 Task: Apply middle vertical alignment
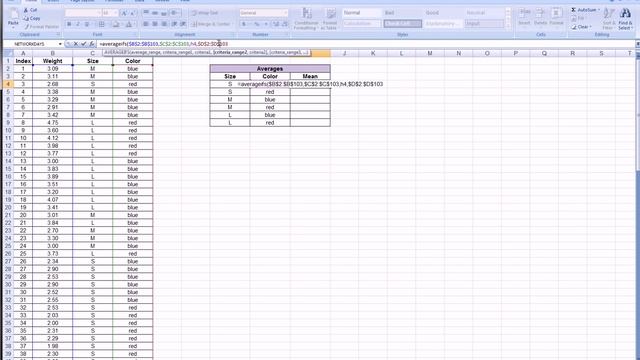[155, 13]
